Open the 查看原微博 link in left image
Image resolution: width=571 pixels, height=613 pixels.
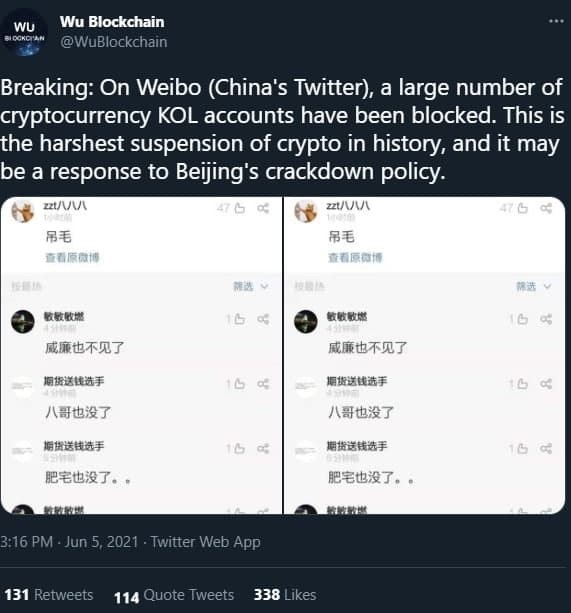72,257
